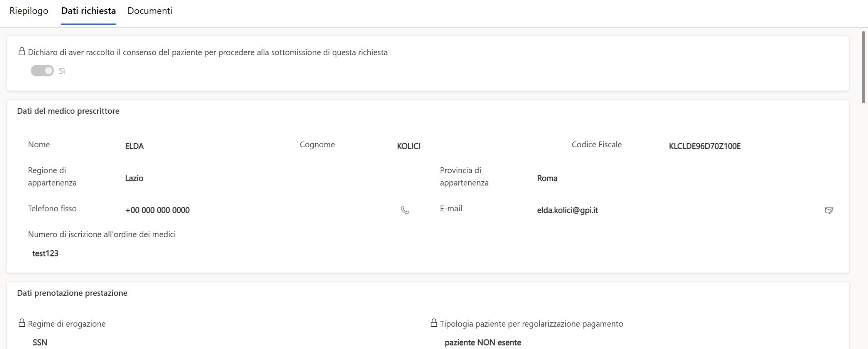Click the phone number +00 000 000 0000
The width and height of the screenshot is (868, 349).
pos(157,210)
